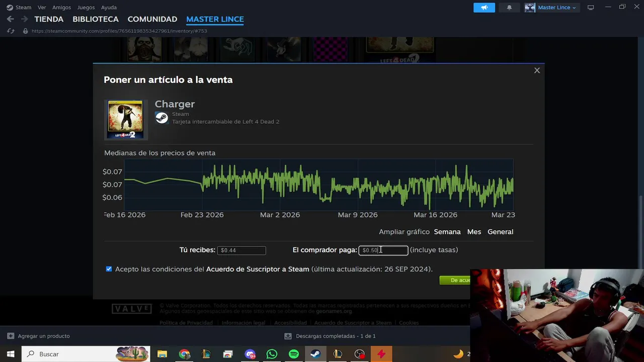Open geonames.org link in footer

tap(334, 311)
